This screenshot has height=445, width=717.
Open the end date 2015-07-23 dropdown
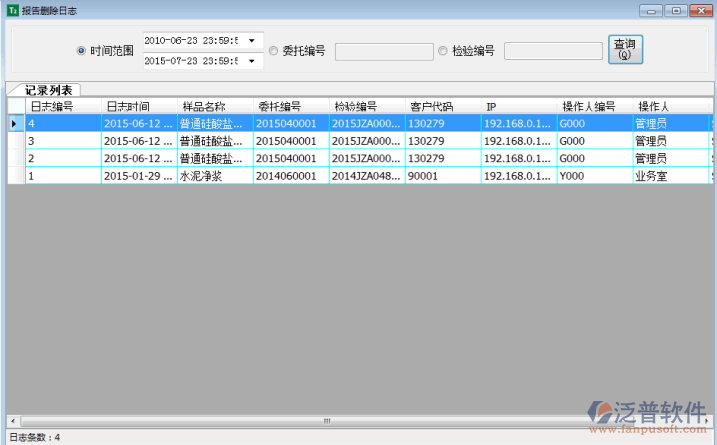(251, 61)
